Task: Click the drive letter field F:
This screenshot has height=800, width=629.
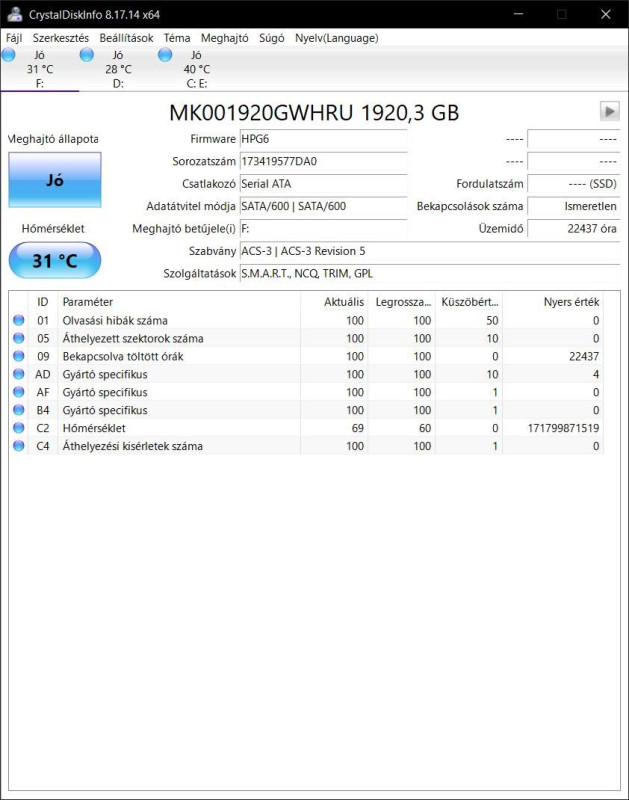Action: [x=323, y=229]
